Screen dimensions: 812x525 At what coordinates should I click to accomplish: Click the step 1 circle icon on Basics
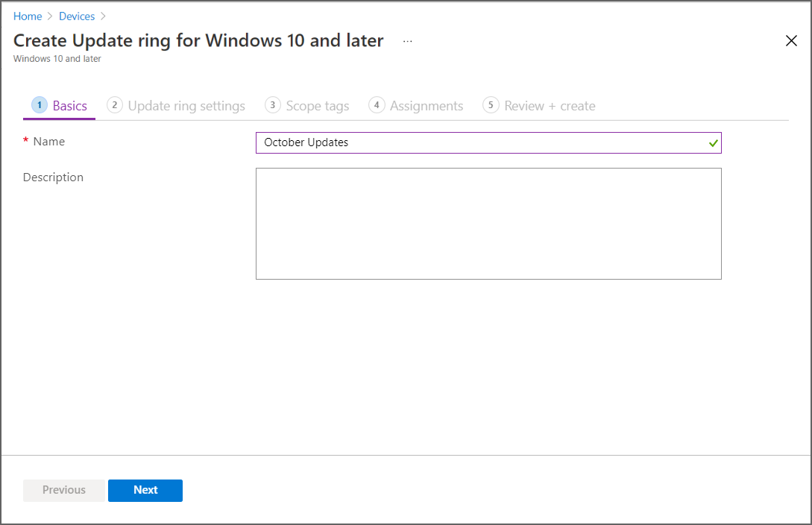pos(39,105)
